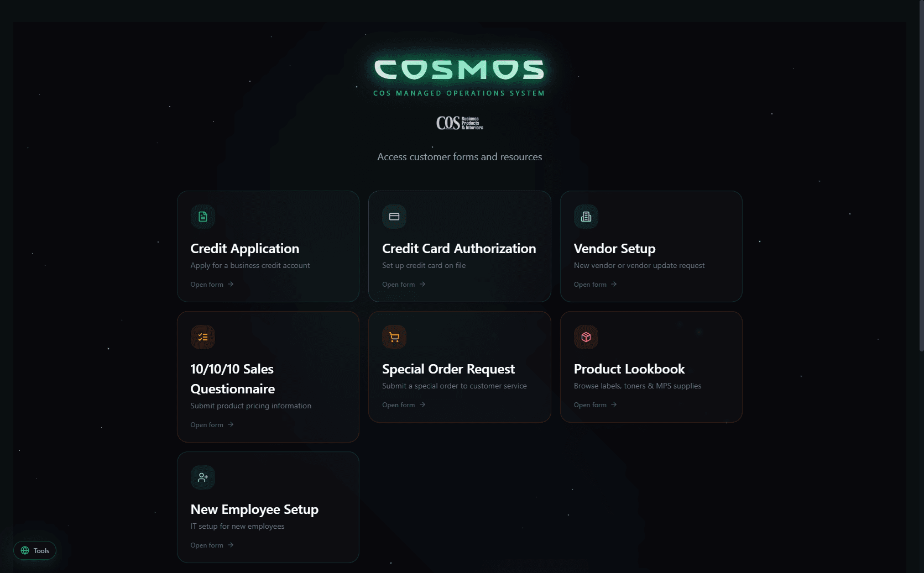Image resolution: width=924 pixels, height=573 pixels.
Task: Click the COS Business Products logo
Action: click(459, 122)
